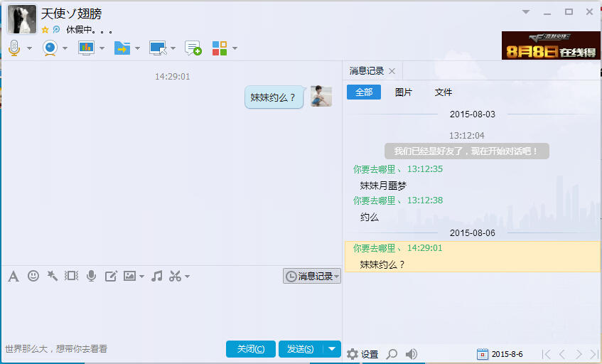Click the send file folder icon
Screen dimensions: 602x364
click(x=122, y=48)
